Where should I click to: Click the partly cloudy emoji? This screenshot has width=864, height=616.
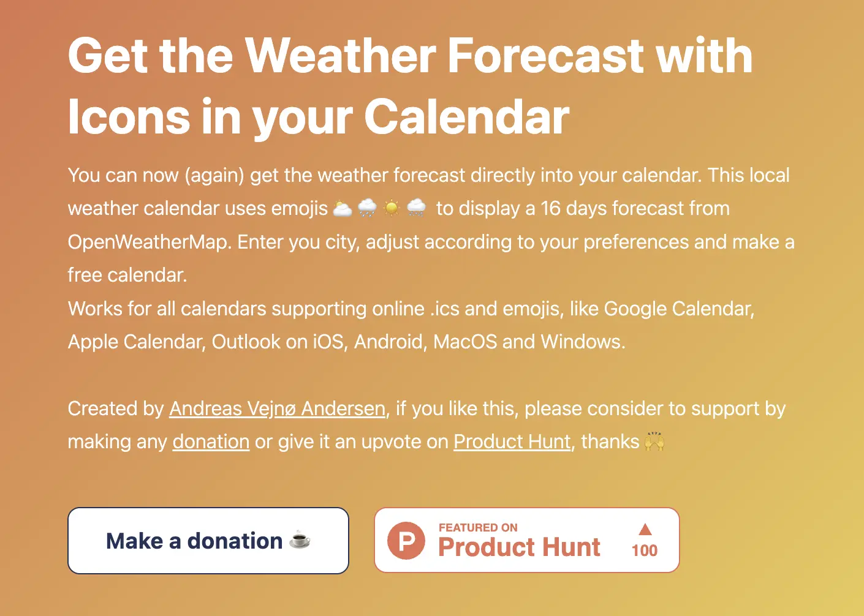pyautogui.click(x=343, y=208)
